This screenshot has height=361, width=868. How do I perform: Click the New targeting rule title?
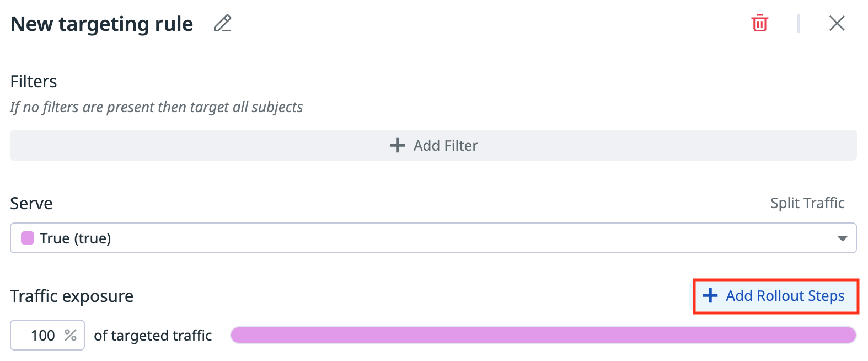point(102,24)
